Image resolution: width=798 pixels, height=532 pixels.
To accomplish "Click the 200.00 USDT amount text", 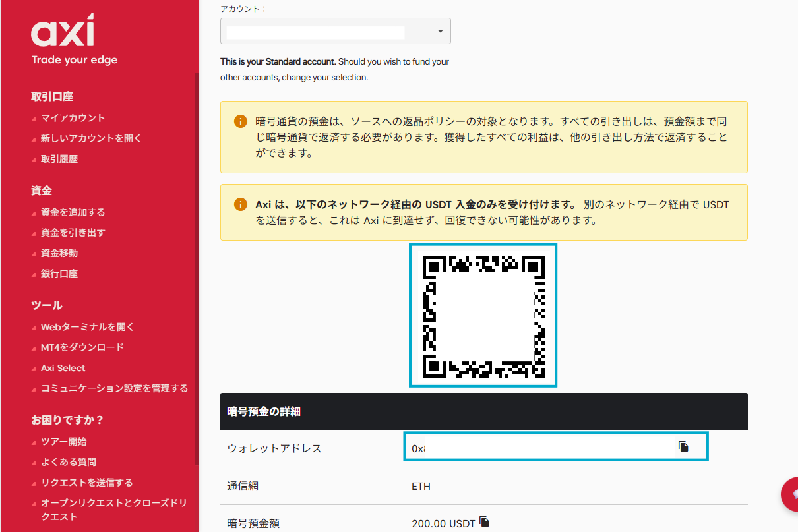I will coord(443,523).
